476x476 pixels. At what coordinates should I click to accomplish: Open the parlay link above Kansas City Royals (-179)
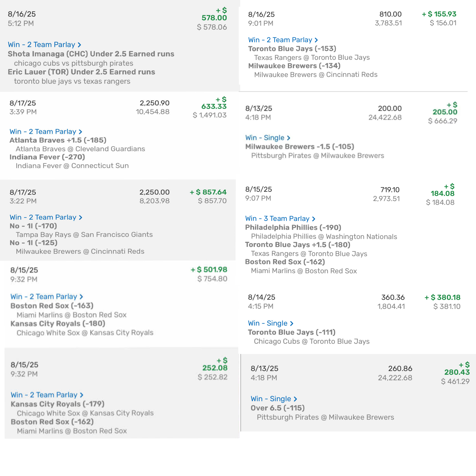coord(44,395)
